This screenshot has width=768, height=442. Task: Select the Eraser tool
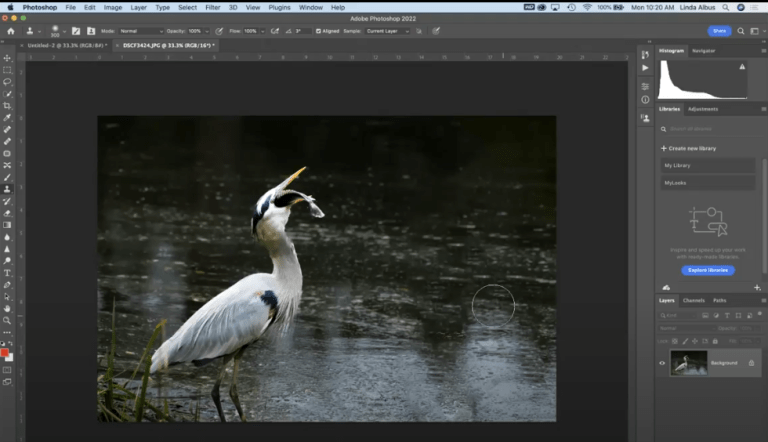[7, 213]
